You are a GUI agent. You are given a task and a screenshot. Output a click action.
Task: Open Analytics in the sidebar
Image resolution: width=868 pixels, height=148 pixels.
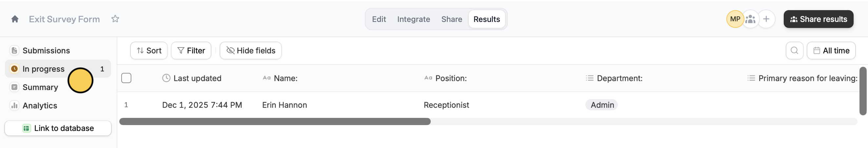pyautogui.click(x=40, y=106)
